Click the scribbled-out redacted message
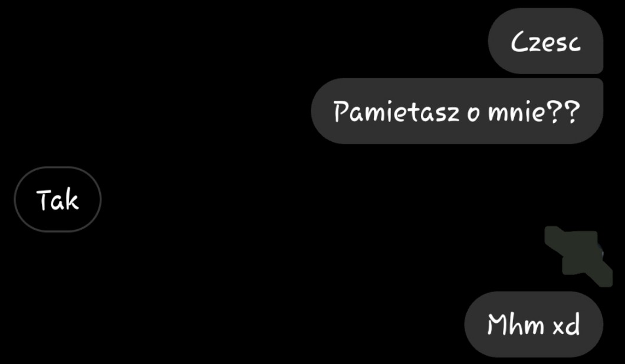Screen dimensions: 625x364 coord(578,256)
